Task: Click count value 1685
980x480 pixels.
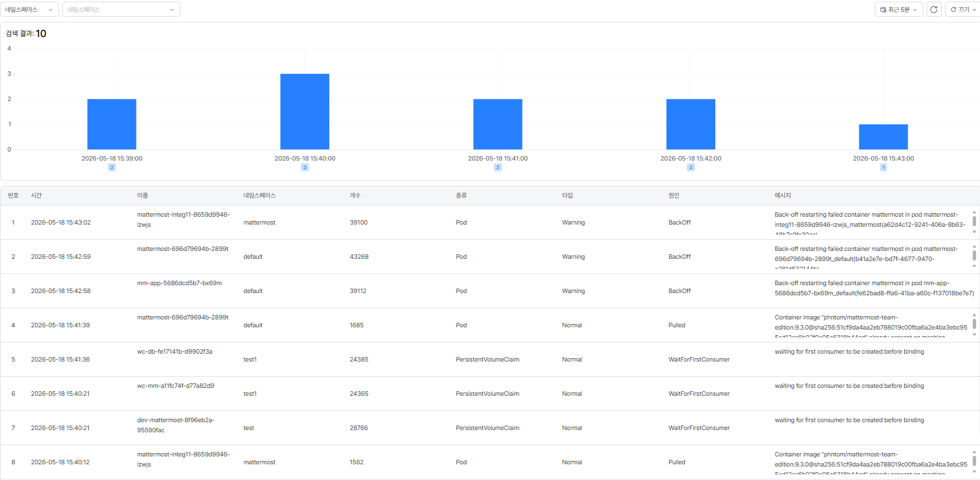Action: (x=357, y=325)
